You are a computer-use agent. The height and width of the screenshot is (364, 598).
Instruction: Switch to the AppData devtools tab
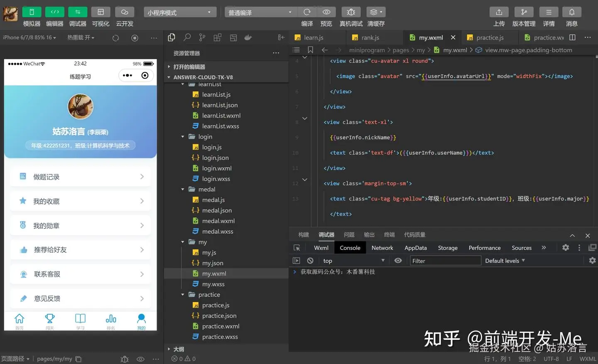coord(416,248)
